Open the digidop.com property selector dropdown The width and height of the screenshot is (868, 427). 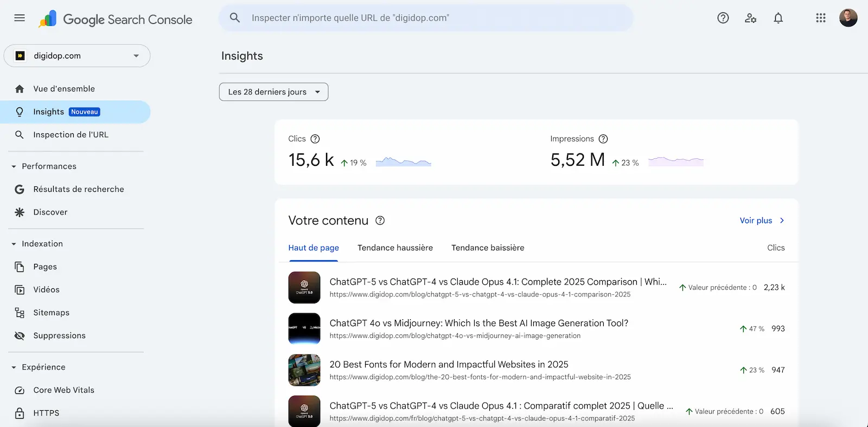tap(77, 56)
